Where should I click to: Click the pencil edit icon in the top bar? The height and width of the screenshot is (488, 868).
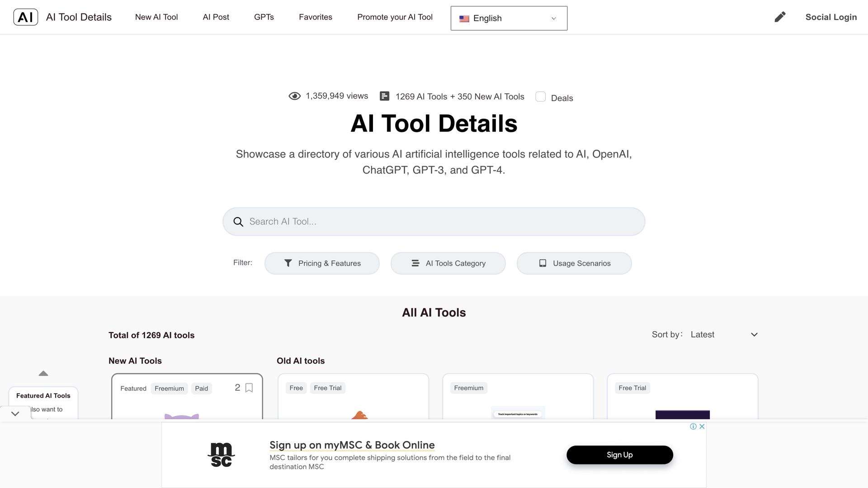(x=779, y=17)
